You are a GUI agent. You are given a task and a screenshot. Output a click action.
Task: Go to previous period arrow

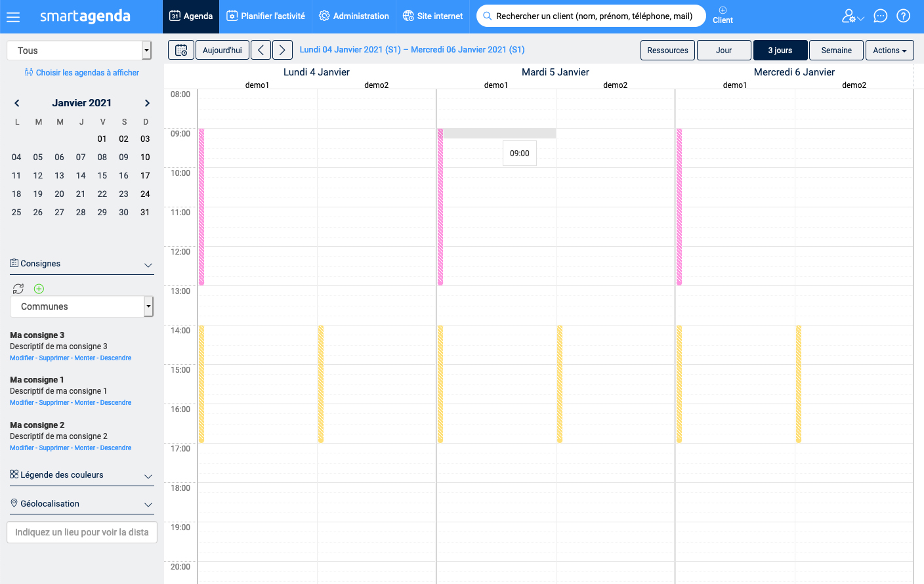pyautogui.click(x=261, y=51)
